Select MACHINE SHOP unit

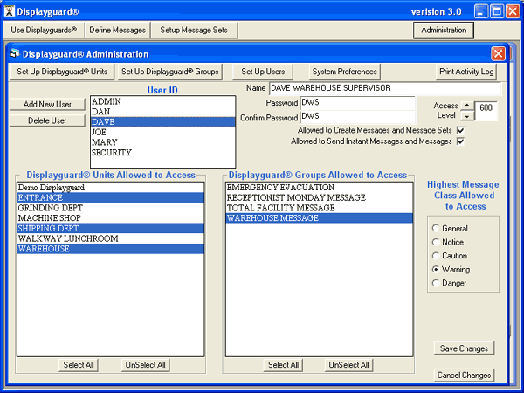[110, 218]
